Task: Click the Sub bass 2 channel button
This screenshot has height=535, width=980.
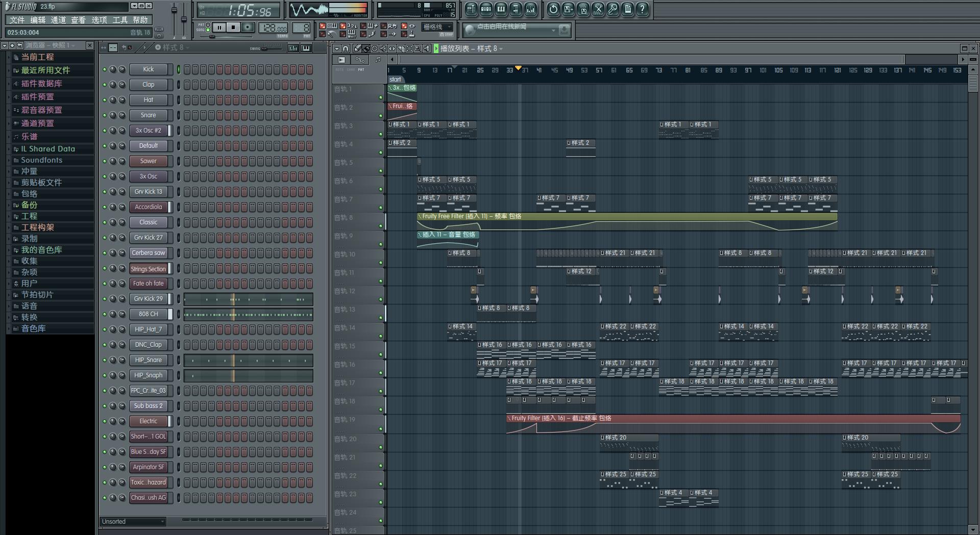Action: pyautogui.click(x=149, y=406)
